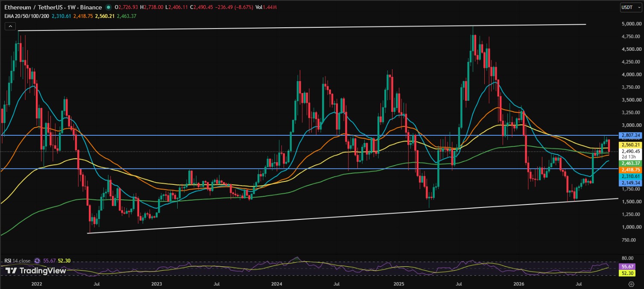Click the orange 2,418.75 EMA price label
The width and height of the screenshot is (644, 289).
tap(630, 170)
